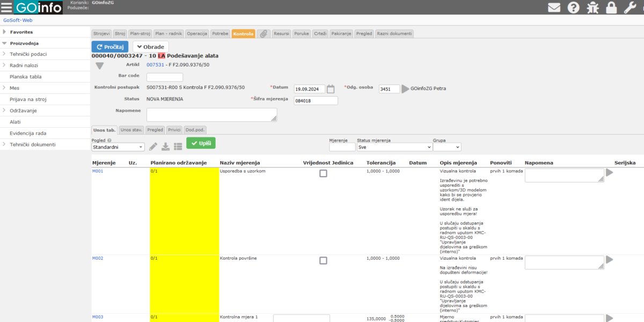Click the Mjerenje filter field
Image resolution: width=644 pixels, height=322 pixels.
342,147
